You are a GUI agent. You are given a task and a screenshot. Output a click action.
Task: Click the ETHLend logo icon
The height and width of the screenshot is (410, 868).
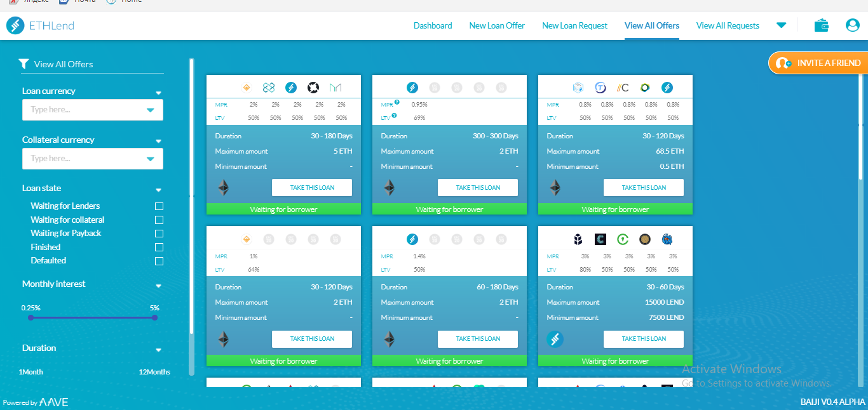click(16, 26)
